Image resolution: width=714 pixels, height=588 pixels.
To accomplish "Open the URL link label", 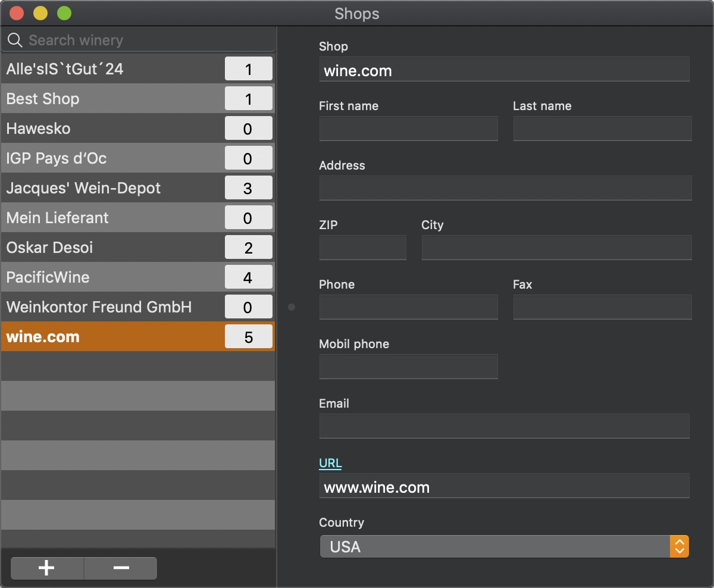I will 330,463.
